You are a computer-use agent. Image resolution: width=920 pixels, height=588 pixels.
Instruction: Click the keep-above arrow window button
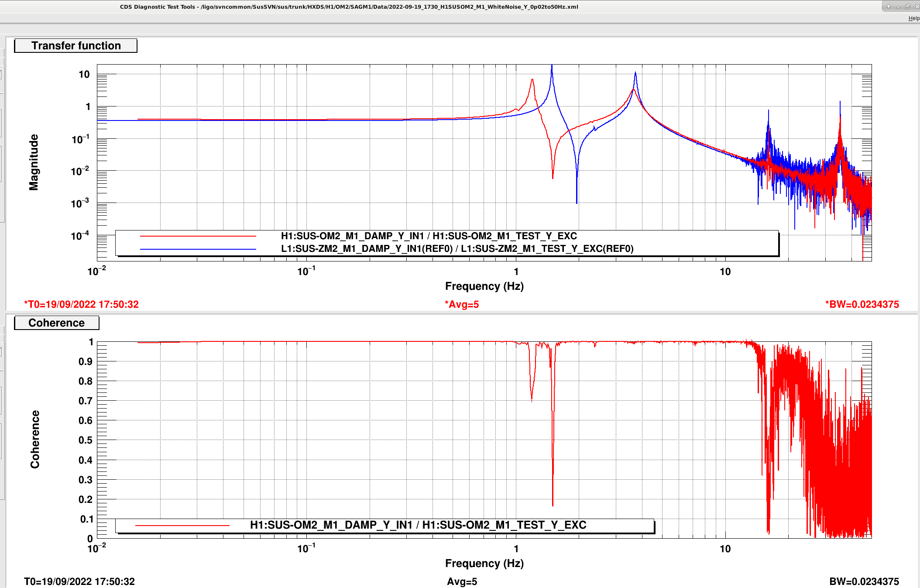(888, 7)
